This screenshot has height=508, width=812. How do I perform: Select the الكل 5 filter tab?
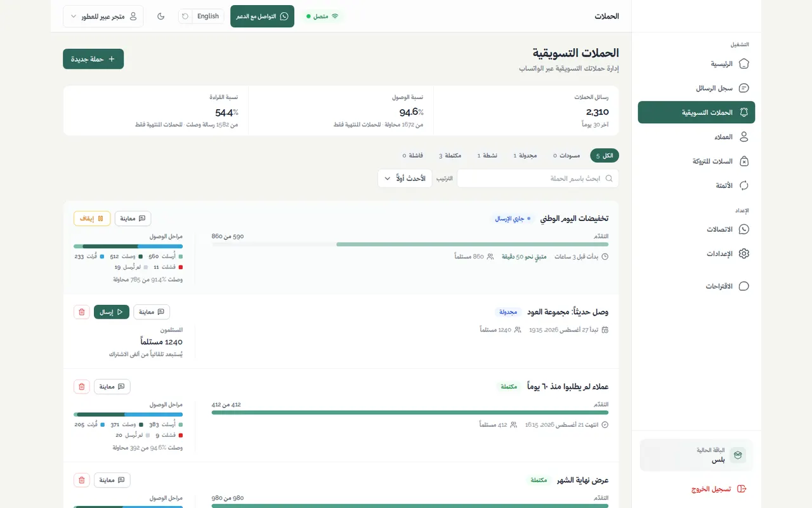pos(605,156)
